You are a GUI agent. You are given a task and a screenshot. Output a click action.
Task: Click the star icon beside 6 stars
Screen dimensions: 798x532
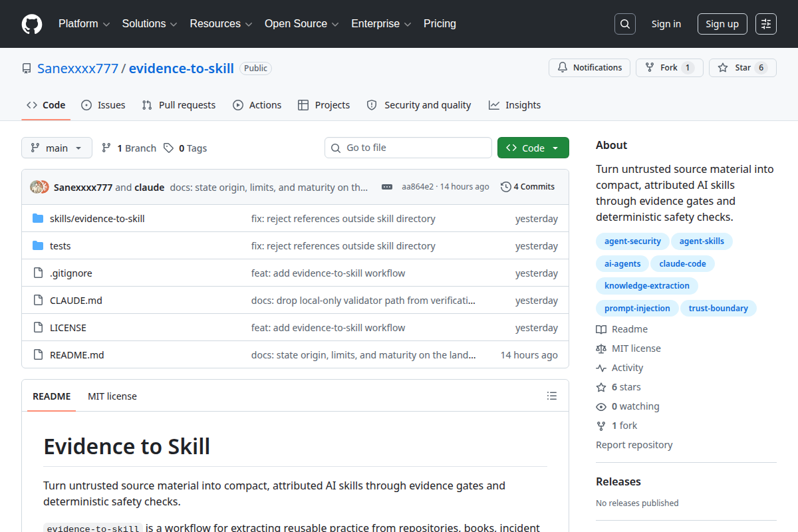(x=601, y=387)
